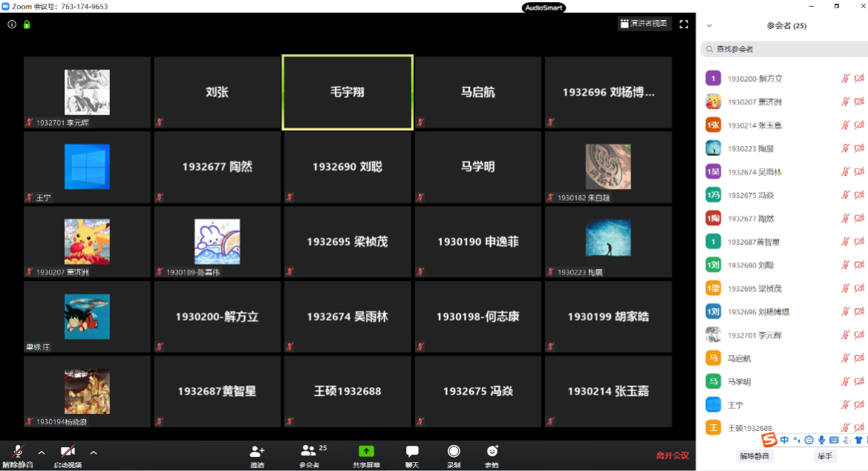The image size is (868, 471).
Task: Click the green security shield icon
Action: (26, 24)
